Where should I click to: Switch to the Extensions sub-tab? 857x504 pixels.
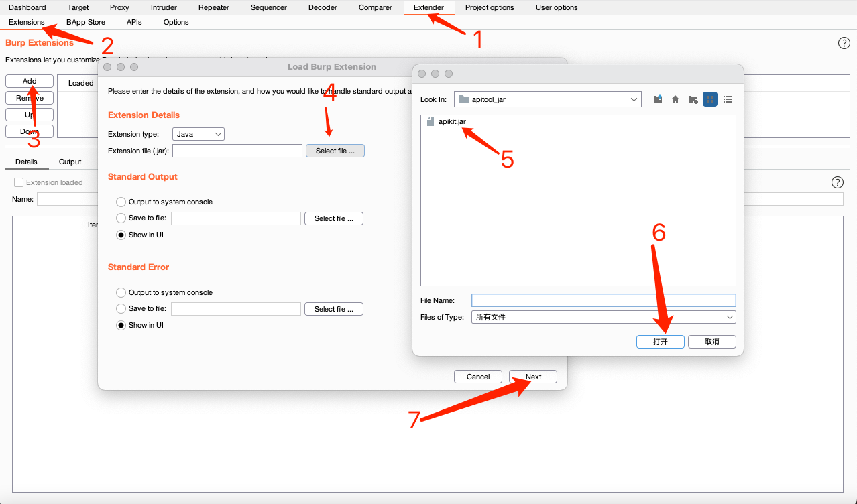coord(27,22)
